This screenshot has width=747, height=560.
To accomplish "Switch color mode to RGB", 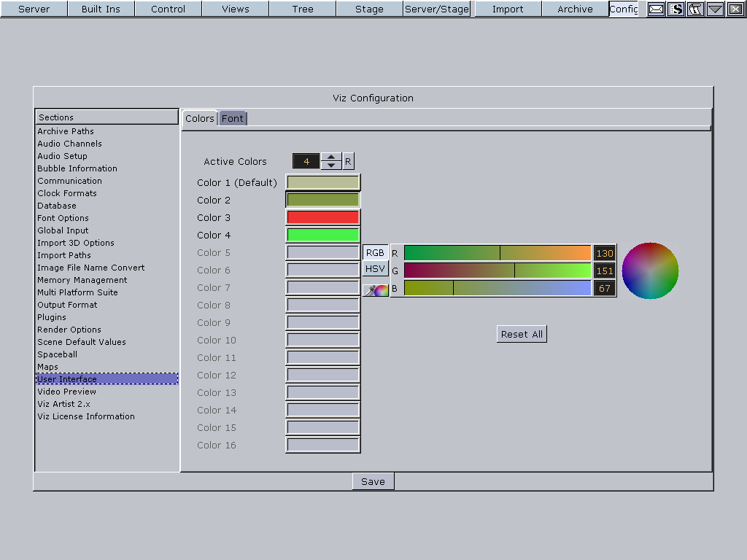I will (375, 252).
